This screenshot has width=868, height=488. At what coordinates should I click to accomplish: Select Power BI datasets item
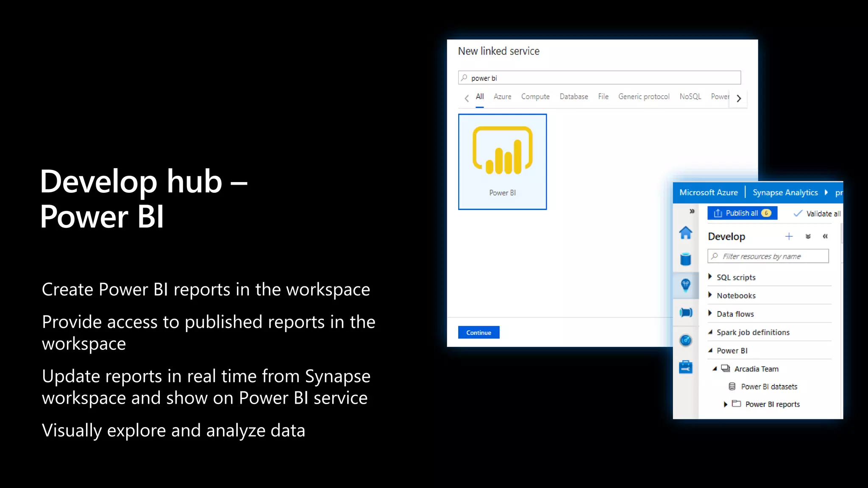coord(769,386)
